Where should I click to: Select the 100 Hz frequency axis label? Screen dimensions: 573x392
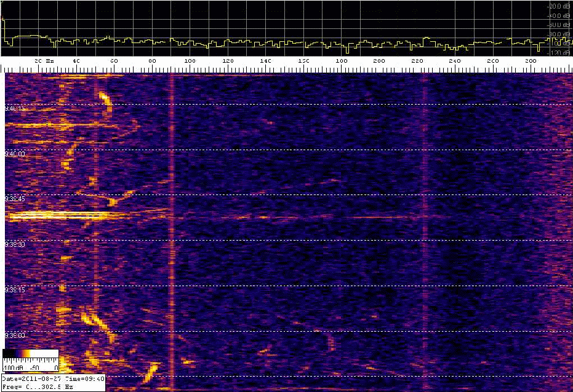(190, 62)
